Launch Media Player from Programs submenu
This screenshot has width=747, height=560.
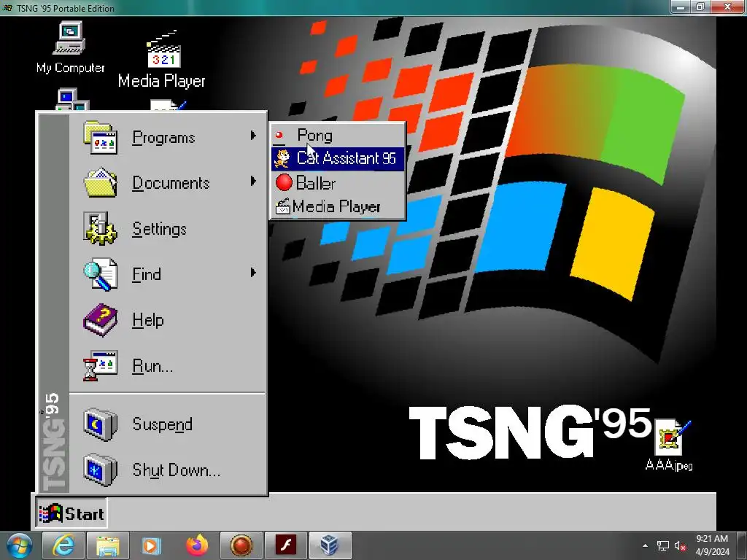coord(338,206)
